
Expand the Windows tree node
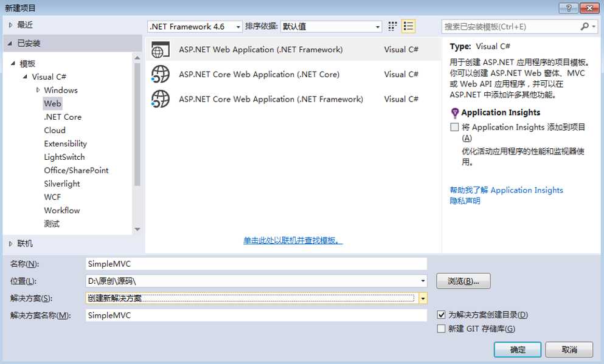(x=38, y=90)
